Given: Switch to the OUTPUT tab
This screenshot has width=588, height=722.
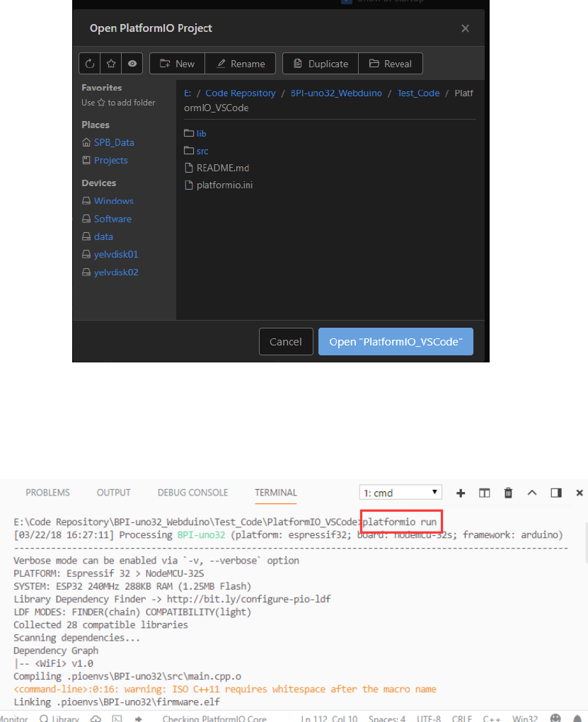Looking at the screenshot, I should 114,493.
